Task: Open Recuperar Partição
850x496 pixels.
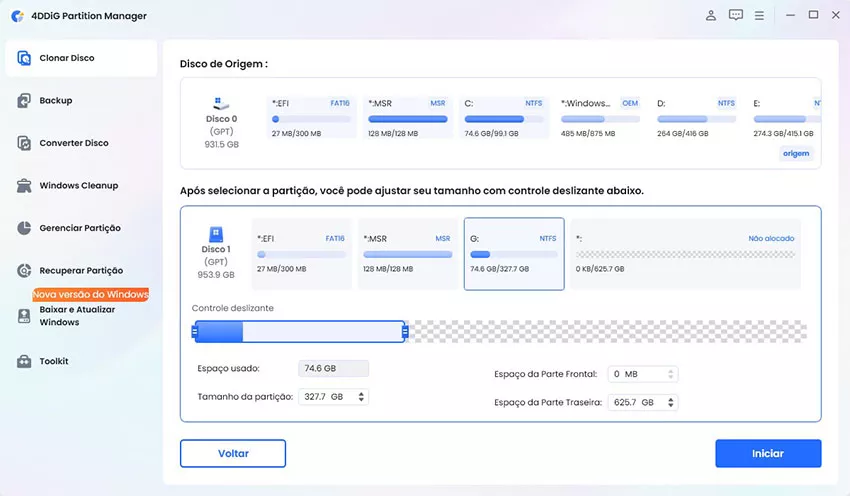Action: pyautogui.click(x=81, y=270)
